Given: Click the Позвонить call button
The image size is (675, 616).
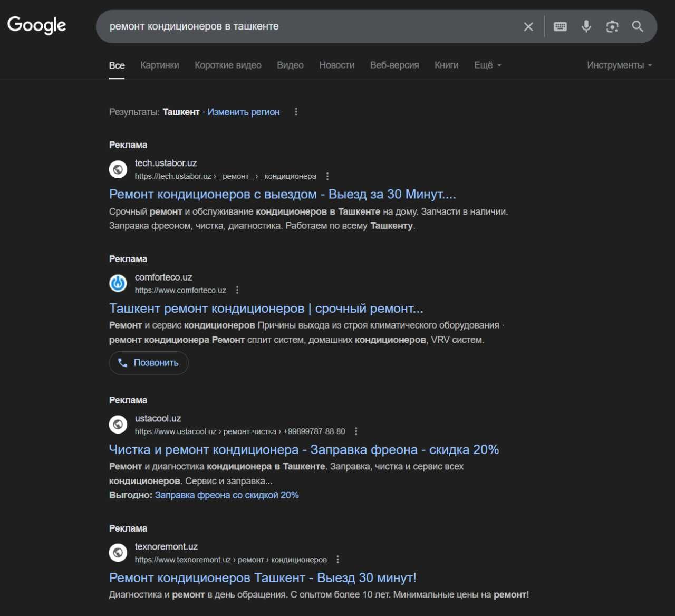Looking at the screenshot, I should (149, 363).
